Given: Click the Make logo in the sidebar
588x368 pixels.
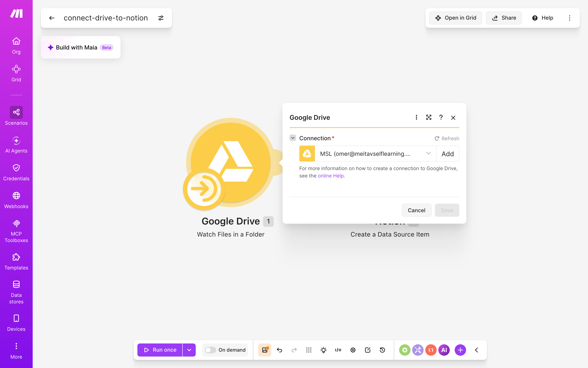Looking at the screenshot, I should pyautogui.click(x=16, y=13).
